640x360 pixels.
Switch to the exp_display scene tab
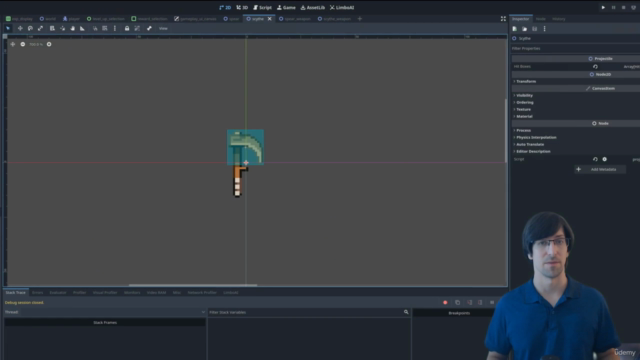pos(19,19)
